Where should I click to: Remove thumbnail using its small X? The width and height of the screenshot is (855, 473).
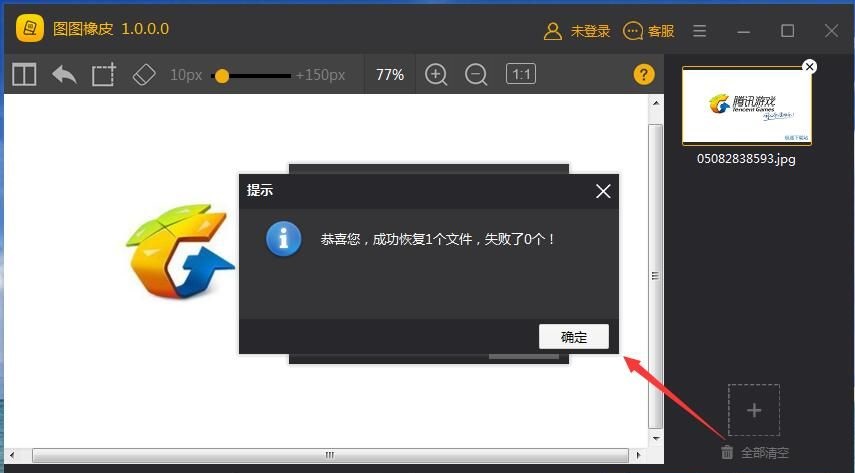point(810,67)
